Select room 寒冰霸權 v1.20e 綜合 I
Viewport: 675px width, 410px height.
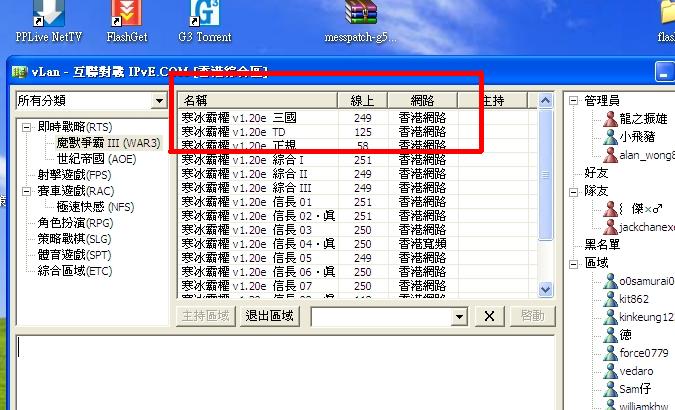pyautogui.click(x=357, y=160)
